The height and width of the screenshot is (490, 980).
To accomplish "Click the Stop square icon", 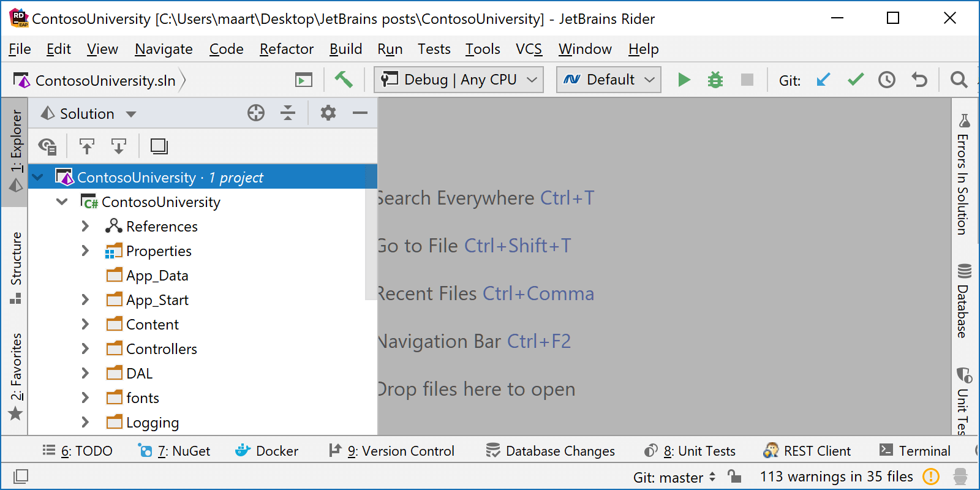I will 747,80.
